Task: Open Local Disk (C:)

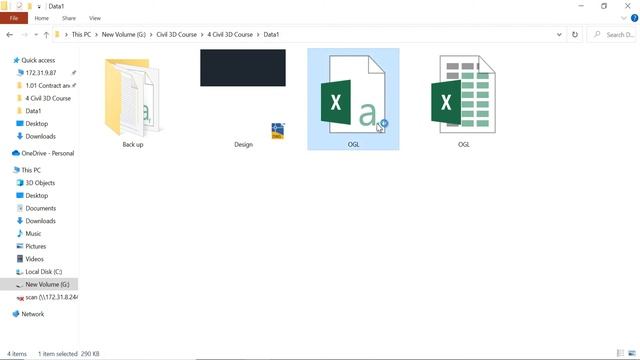Action: [x=44, y=271]
